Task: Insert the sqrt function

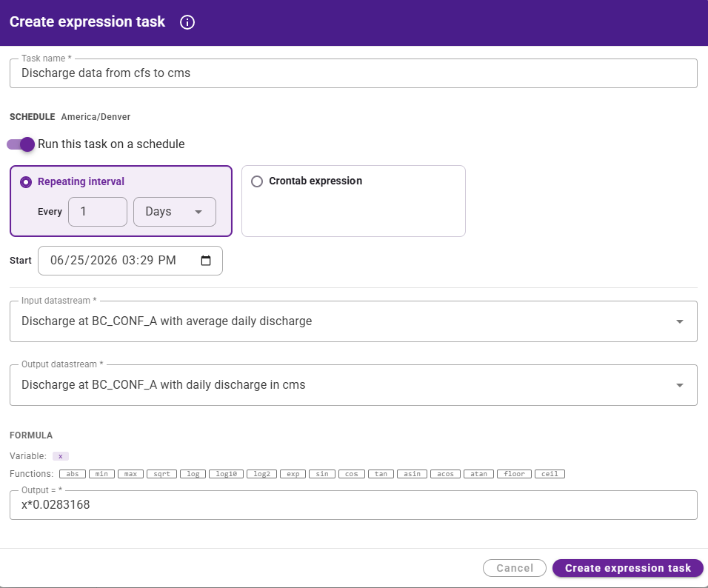Action: click(x=161, y=474)
